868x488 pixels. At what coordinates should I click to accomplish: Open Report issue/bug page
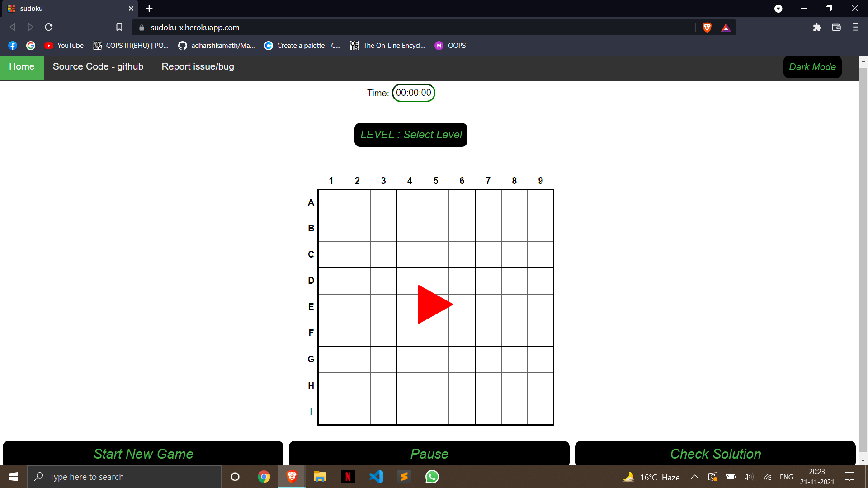coord(198,67)
